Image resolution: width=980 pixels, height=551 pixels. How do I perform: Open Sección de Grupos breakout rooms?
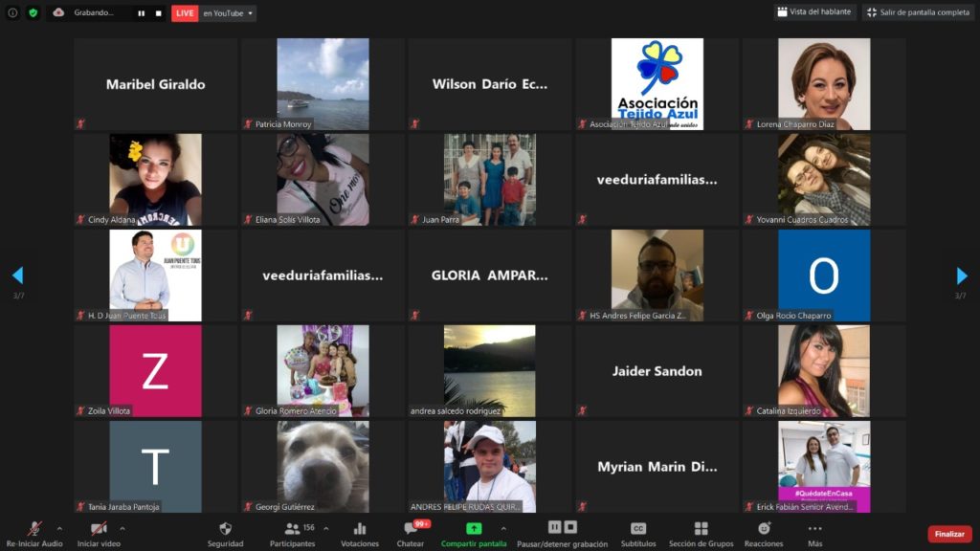pyautogui.click(x=702, y=535)
